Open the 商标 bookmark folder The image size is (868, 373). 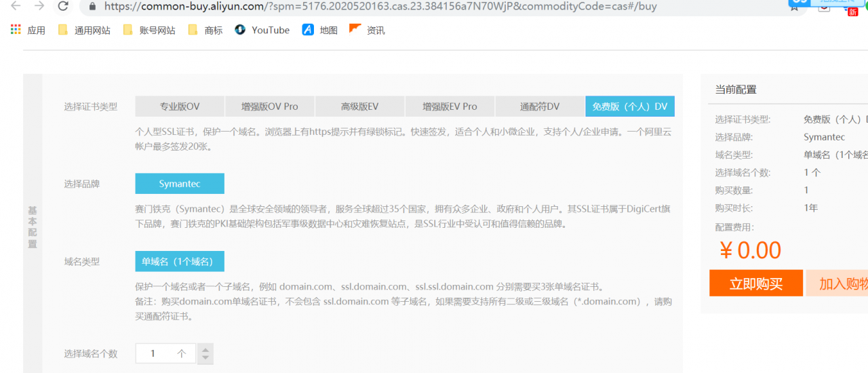(205, 30)
